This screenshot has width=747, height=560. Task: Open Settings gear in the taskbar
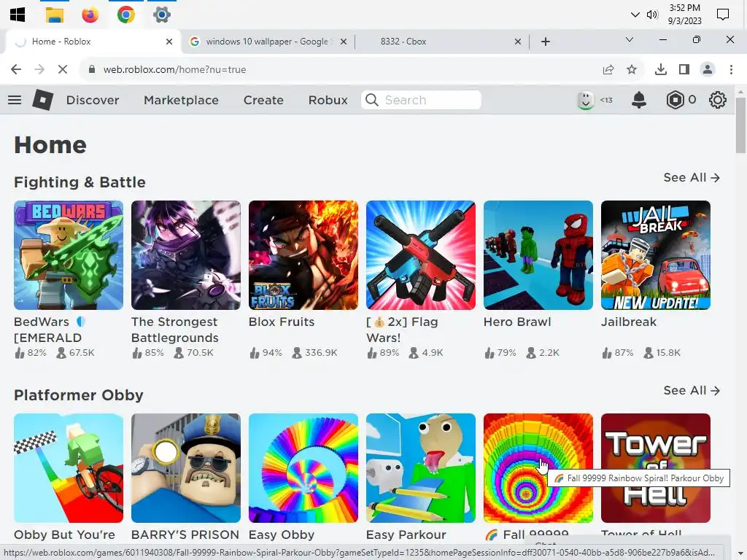point(161,15)
